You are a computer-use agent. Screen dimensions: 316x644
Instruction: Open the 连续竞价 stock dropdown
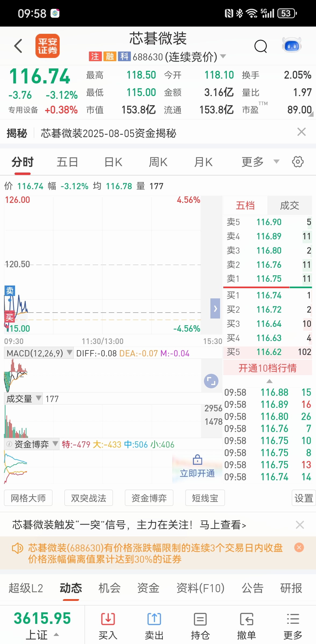(223, 56)
